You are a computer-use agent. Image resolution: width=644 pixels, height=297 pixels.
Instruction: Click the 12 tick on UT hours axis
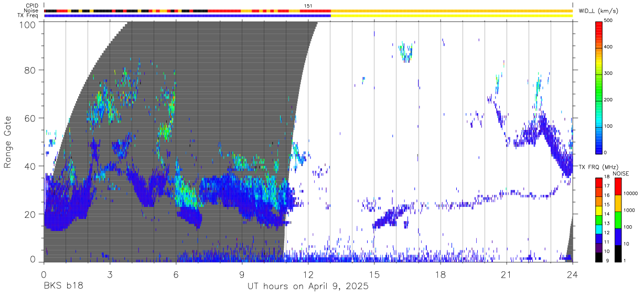[308, 274]
